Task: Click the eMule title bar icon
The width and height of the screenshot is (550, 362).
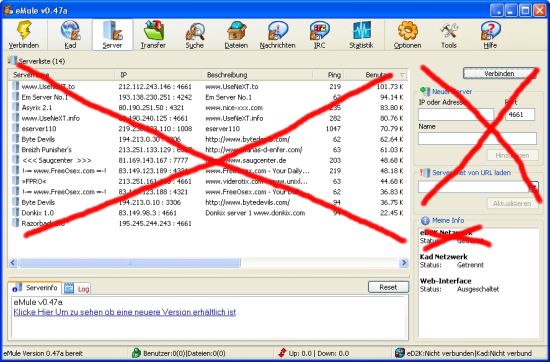Action: pos(8,10)
